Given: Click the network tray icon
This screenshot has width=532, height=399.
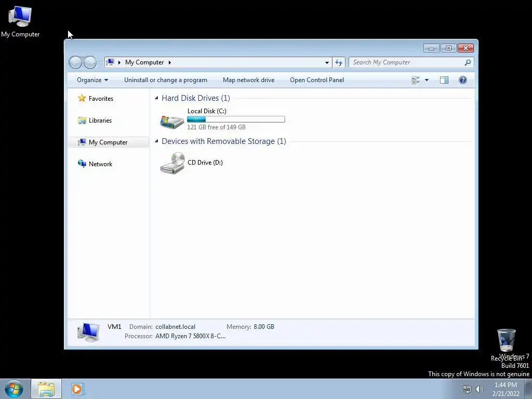Looking at the screenshot, I should click(467, 389).
